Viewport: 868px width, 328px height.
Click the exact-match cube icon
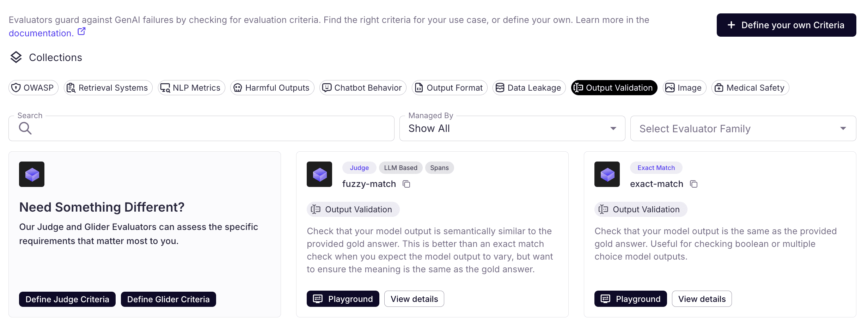[x=607, y=174]
